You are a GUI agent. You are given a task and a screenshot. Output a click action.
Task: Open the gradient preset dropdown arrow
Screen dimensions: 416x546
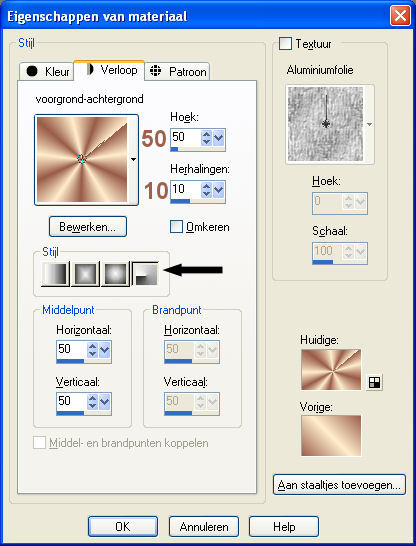(133, 159)
